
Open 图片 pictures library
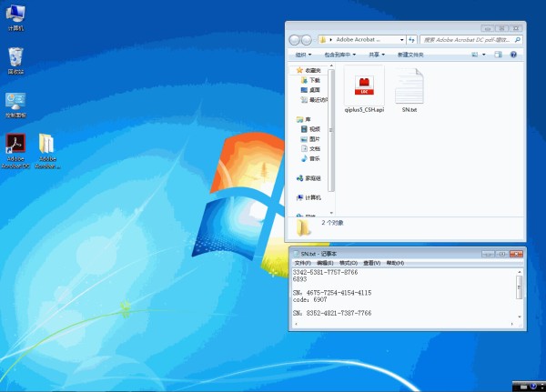pos(310,139)
